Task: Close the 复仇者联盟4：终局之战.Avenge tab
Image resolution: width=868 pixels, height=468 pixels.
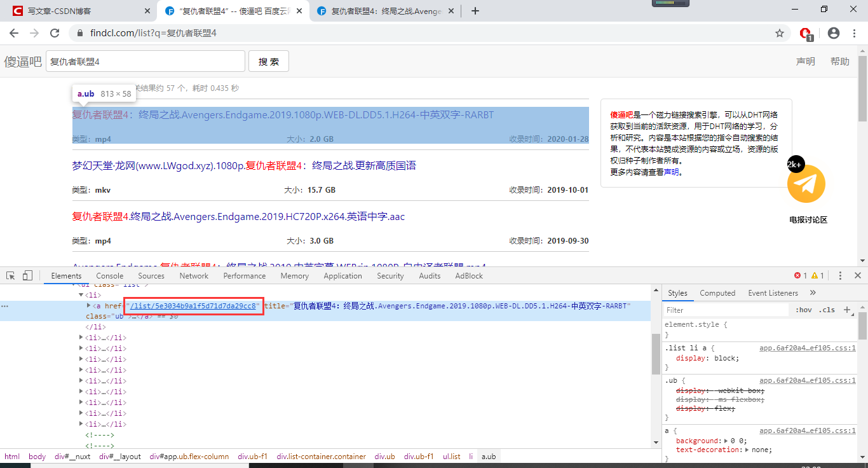Action: [x=452, y=11]
